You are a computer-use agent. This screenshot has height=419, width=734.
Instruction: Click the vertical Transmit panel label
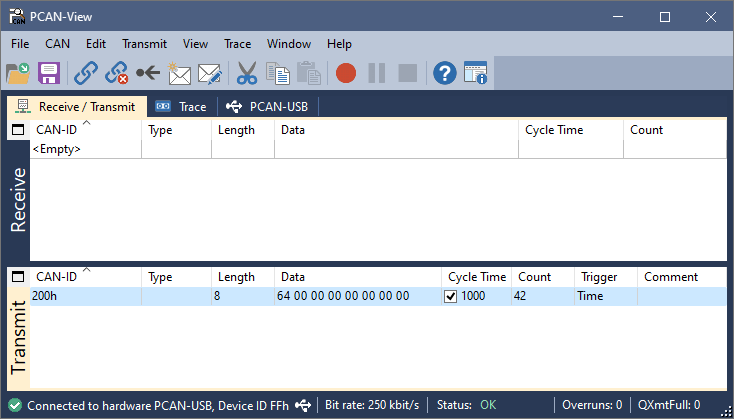(x=18, y=338)
